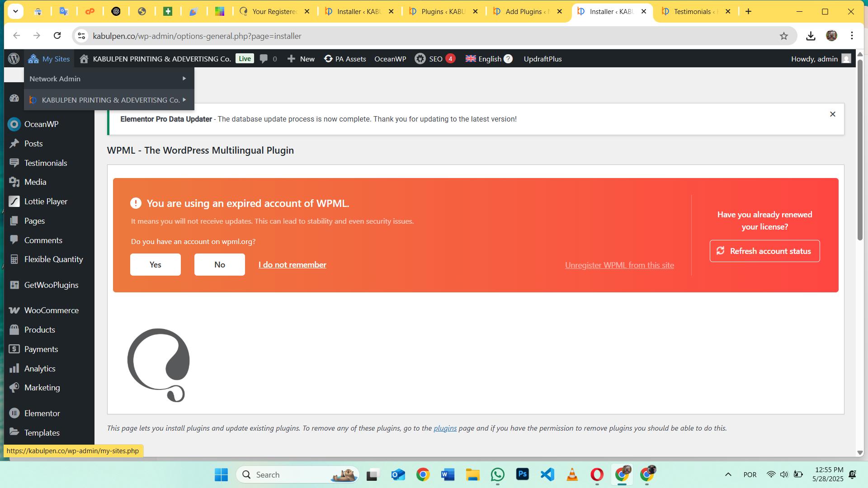Open the Dashboard gauge icon in sidebar
The height and width of the screenshot is (488, 868).
14,98
